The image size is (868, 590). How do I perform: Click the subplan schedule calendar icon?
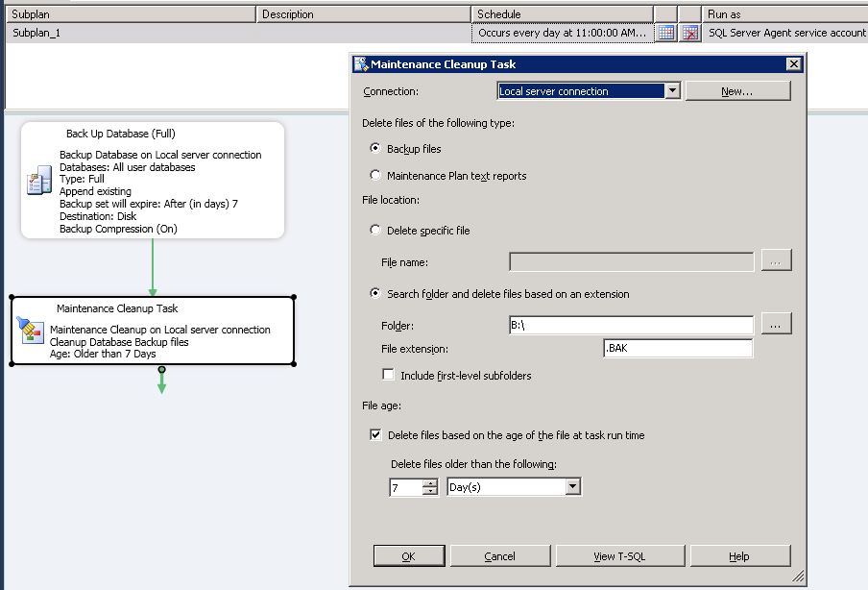[x=666, y=33]
